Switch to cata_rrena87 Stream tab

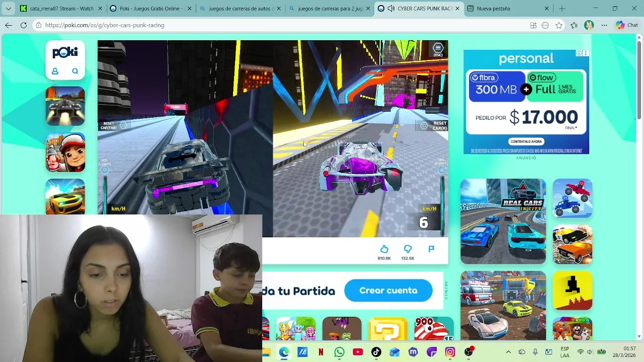(x=60, y=9)
